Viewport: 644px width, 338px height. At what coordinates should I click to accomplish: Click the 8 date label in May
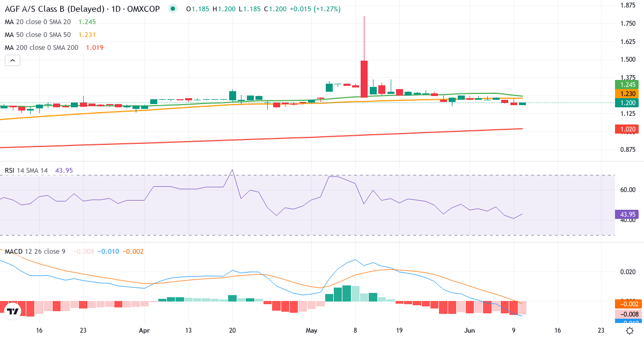[355, 330]
